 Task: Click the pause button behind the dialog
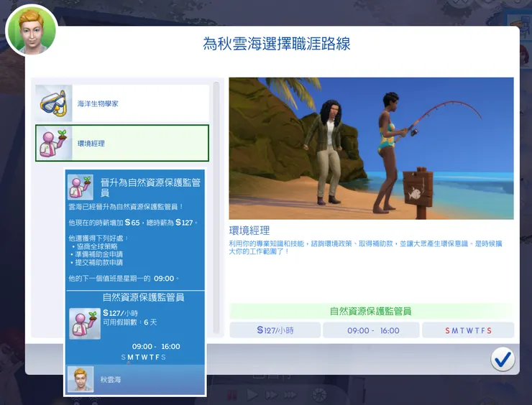(232, 395)
